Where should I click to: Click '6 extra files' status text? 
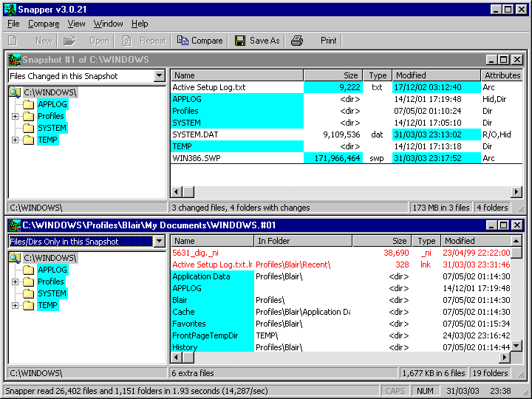tap(193, 373)
